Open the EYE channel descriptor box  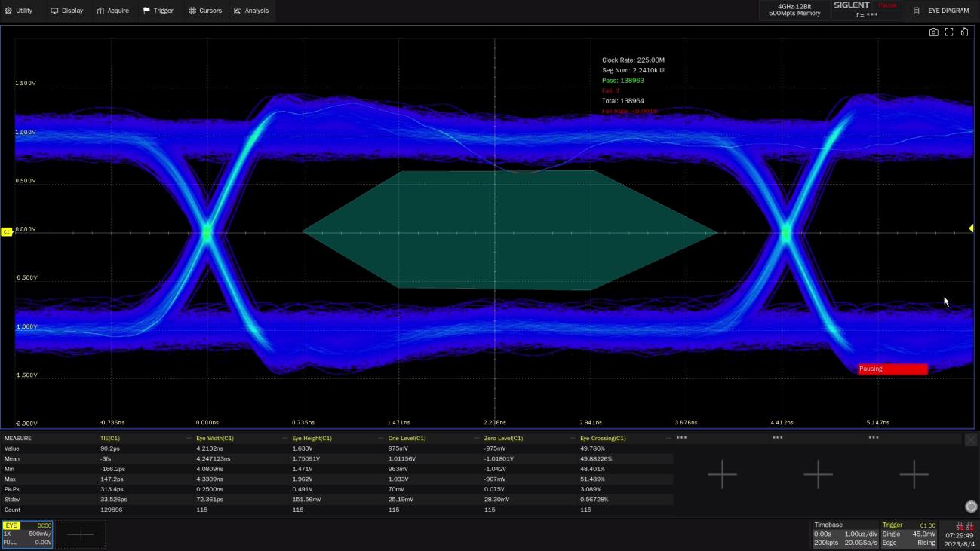(x=27, y=534)
